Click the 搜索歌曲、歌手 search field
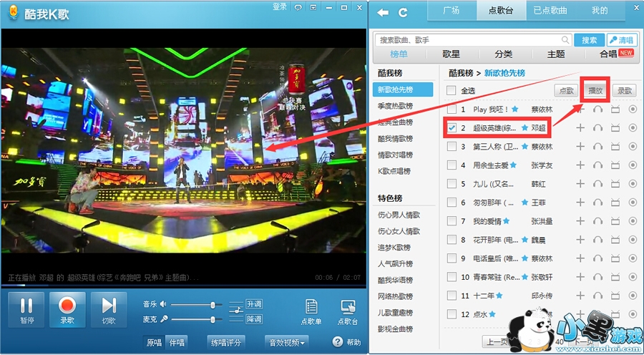Screen dimensions: 644x355 click(473, 40)
